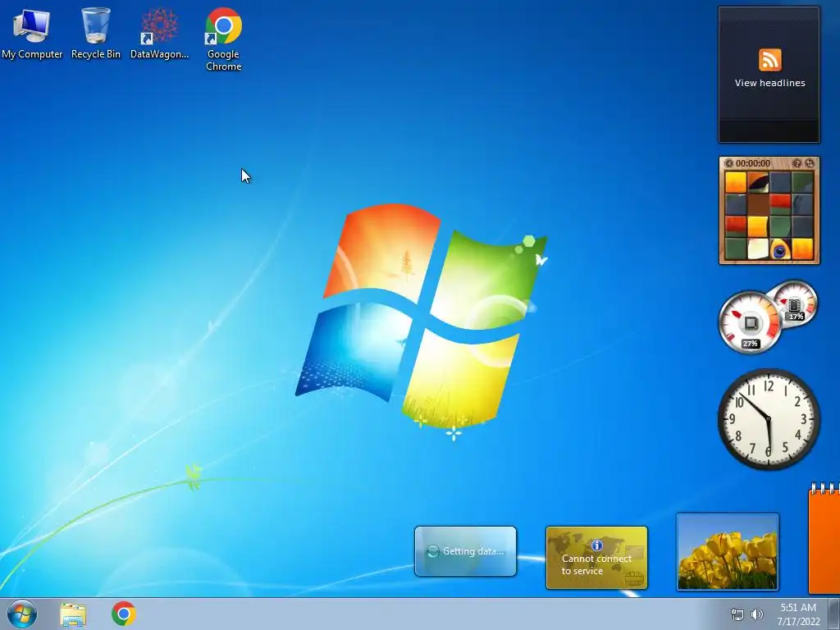Click the orange RSS feed icon
The width and height of the screenshot is (840, 630).
pyautogui.click(x=769, y=59)
